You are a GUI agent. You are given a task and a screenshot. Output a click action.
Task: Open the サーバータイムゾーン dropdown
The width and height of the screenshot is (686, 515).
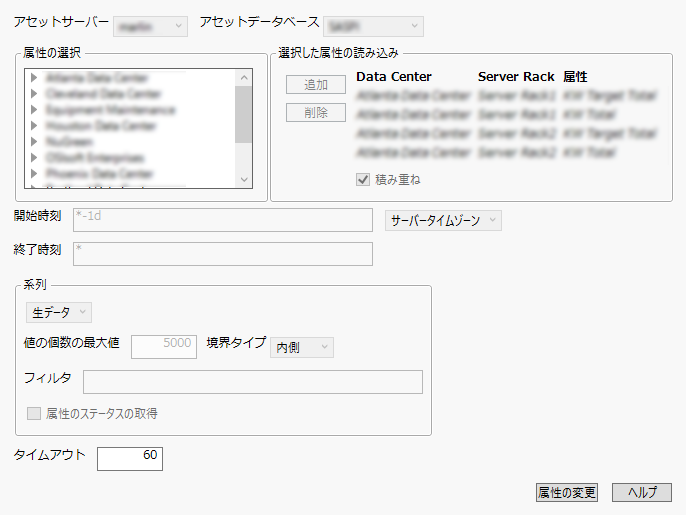pos(443,221)
